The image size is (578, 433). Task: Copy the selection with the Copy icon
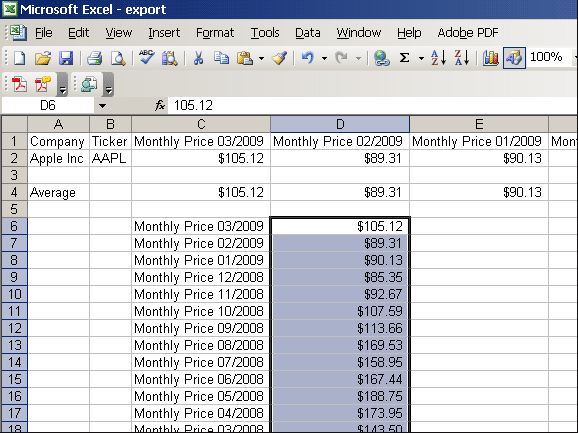(222, 58)
